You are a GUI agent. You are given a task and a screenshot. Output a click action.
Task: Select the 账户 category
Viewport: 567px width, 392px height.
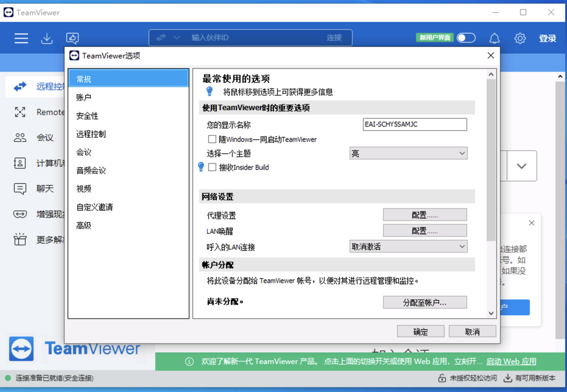tap(129, 97)
